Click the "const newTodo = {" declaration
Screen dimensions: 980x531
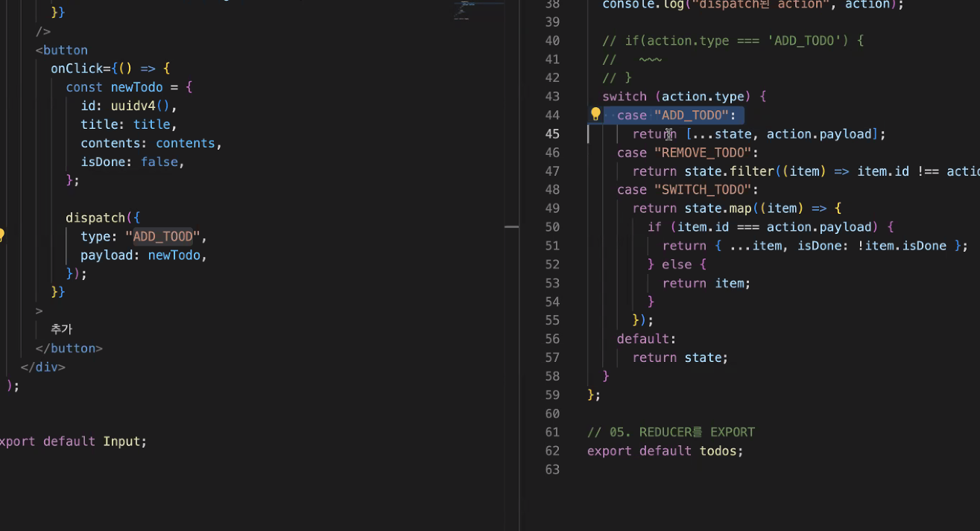coord(129,87)
